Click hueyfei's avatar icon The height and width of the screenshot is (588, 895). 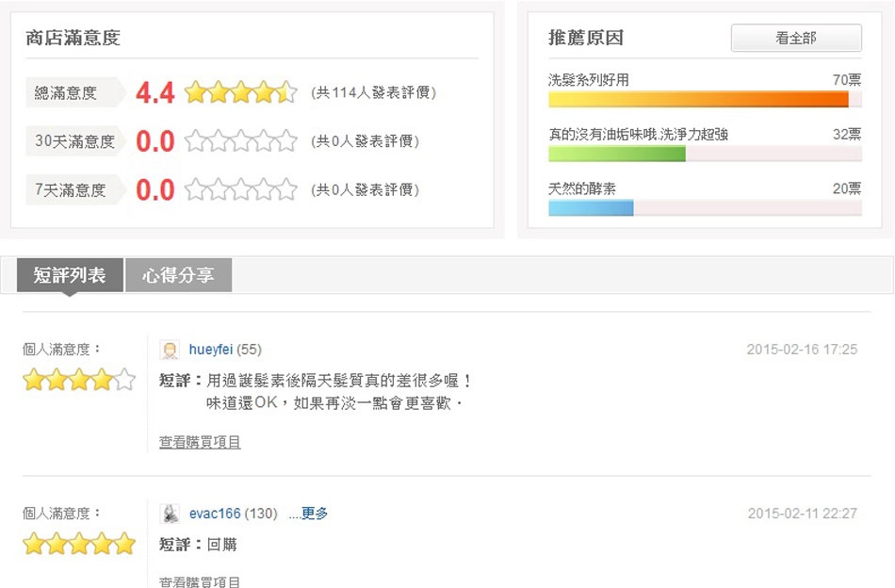[170, 350]
